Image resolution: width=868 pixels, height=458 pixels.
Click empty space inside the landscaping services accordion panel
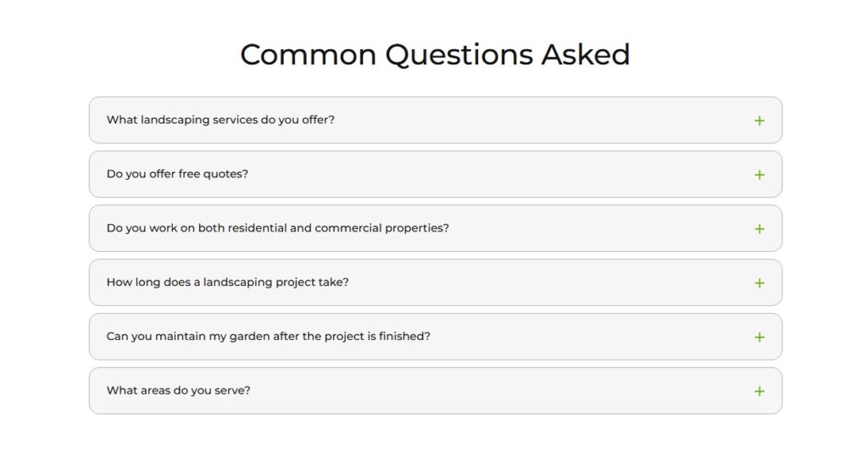[x=542, y=120]
